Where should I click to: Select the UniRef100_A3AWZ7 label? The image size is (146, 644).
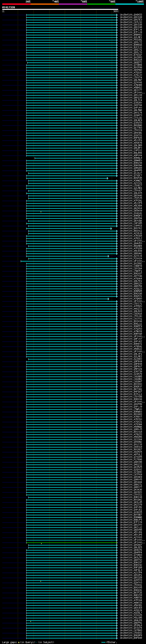click(x=131, y=180)
